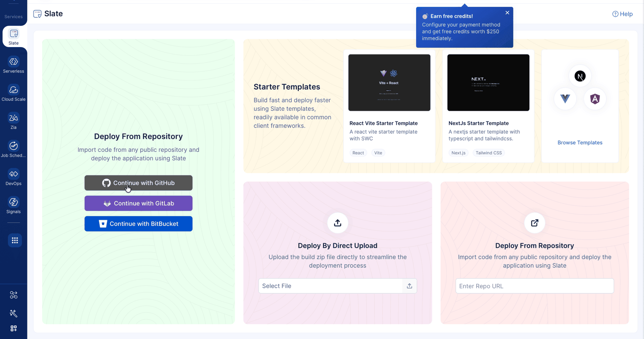Click the magic wand tools icon

tap(14, 313)
